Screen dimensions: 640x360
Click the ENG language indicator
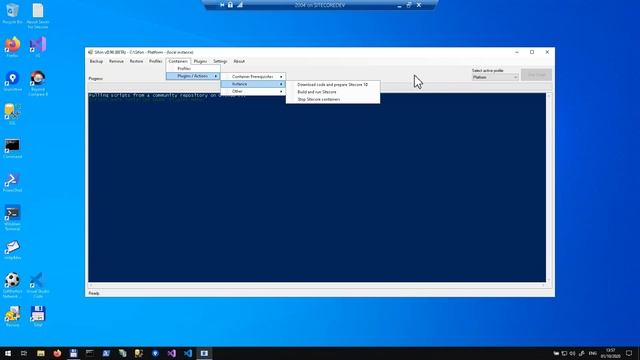click(593, 353)
